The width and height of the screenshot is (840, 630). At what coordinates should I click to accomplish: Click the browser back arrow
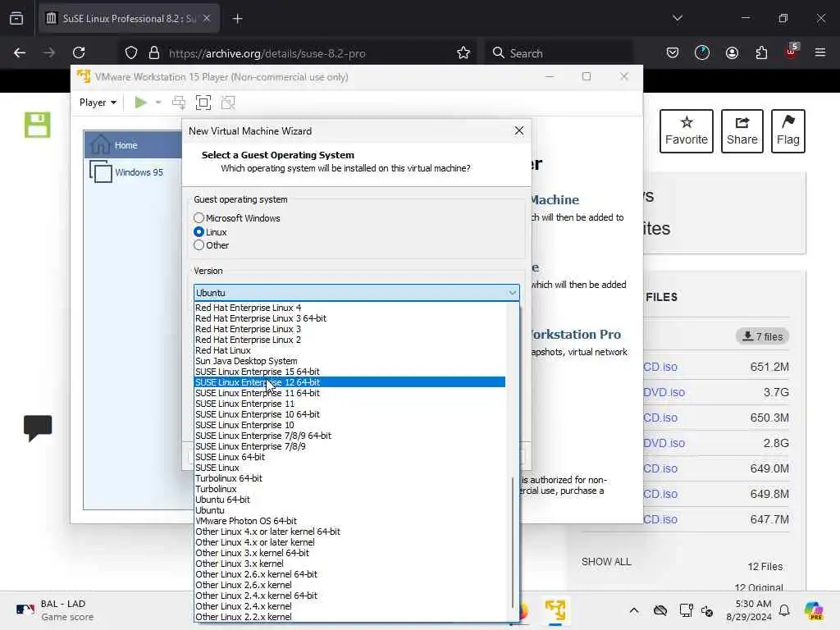coord(20,52)
